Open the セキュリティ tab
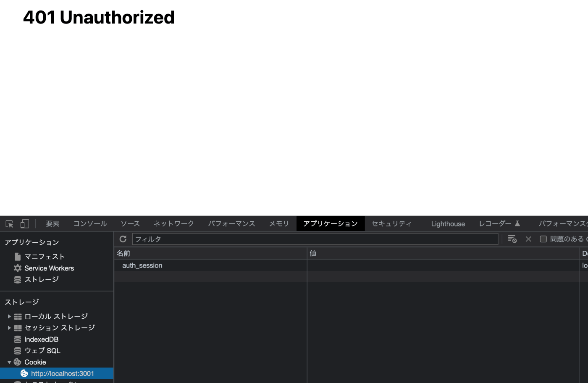The image size is (588, 383). 392,224
